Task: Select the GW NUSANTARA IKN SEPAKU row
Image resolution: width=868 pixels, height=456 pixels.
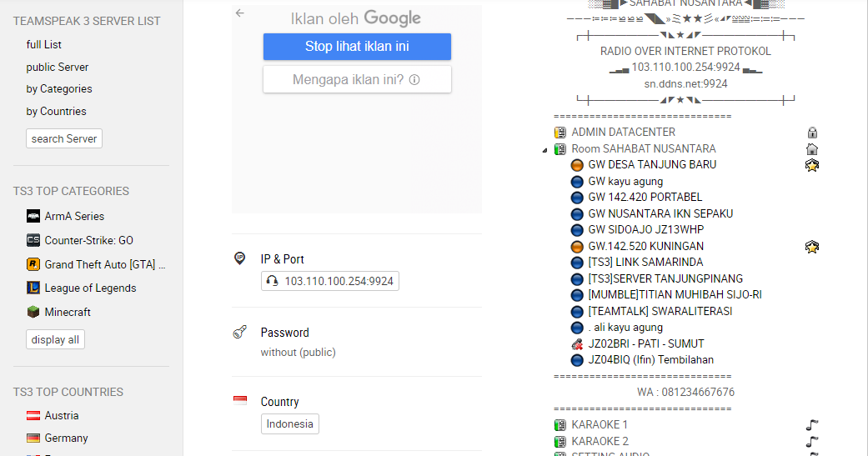Action: pos(660,213)
